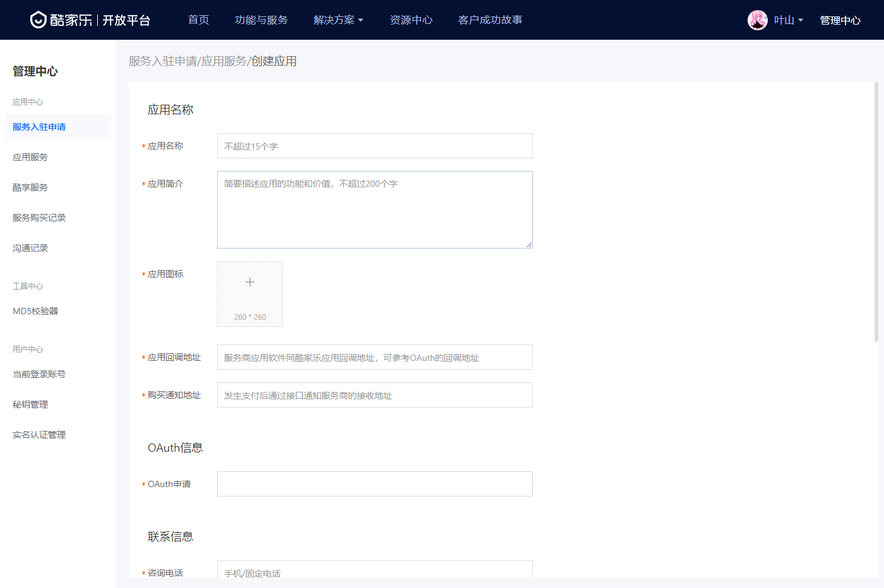Open 应用服务 in the sidebar
884x588 pixels.
[30, 157]
